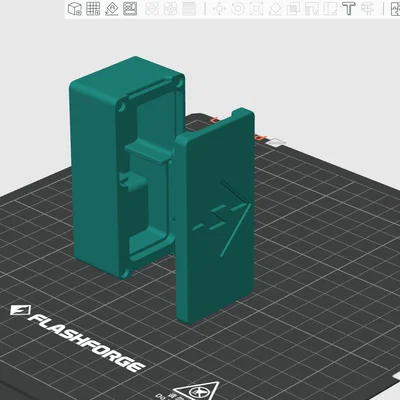Select the Scale tool
This screenshot has width=400, height=400.
pos(256,9)
